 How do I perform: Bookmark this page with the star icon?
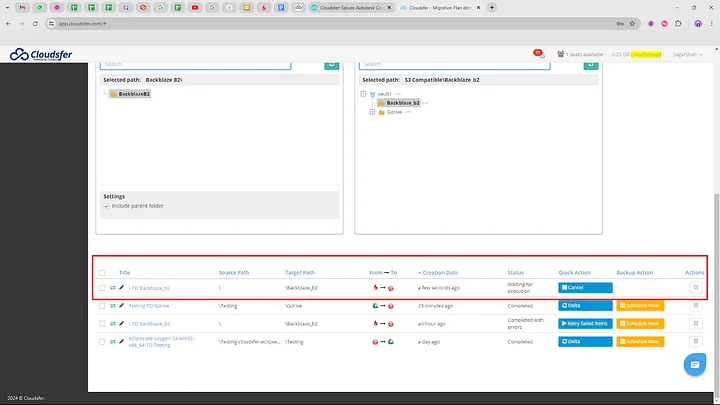[632, 23]
